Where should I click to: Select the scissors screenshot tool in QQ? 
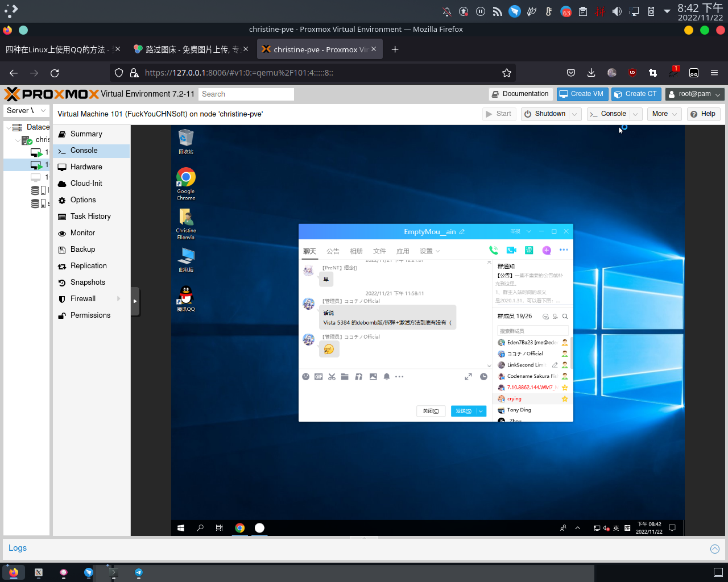click(x=332, y=377)
